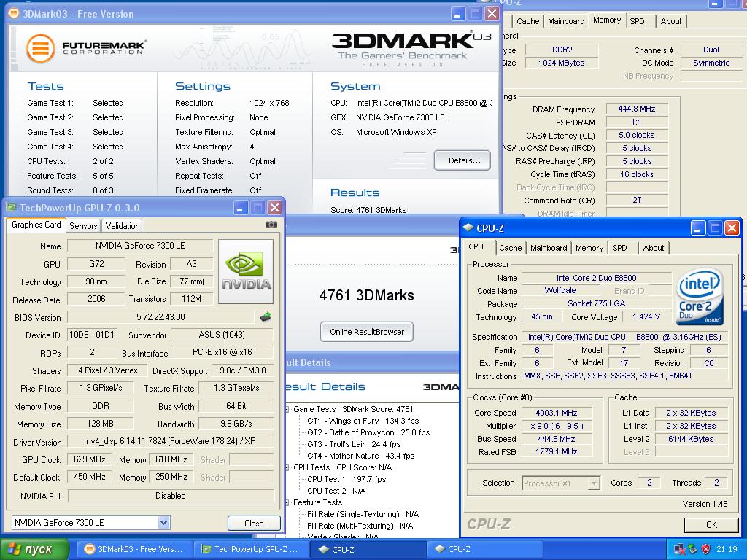
Task: Select GT2 - Battle of Proxycon result row
Action: click(368, 432)
